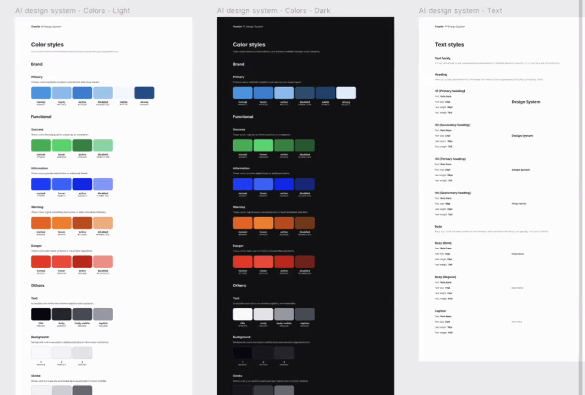Select the 'AI design system - Colors - Dark' frame label
585x395 pixels.
[x=273, y=10]
